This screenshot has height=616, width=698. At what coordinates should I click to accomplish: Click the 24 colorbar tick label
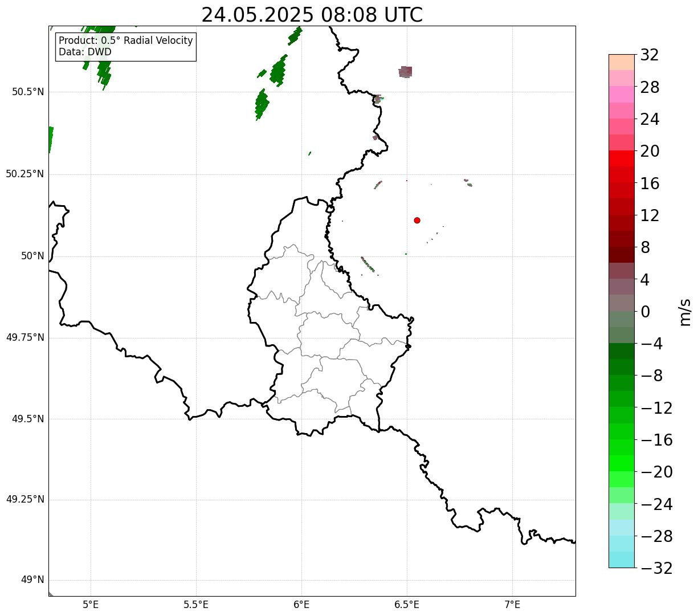[650, 120]
